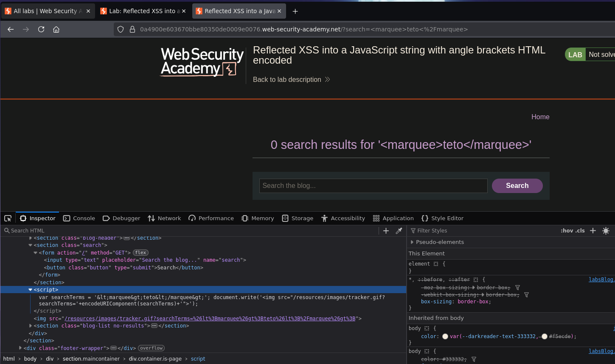
Task: Click the 'overflow' badge on footer-wrapper
Action: [x=151, y=348]
